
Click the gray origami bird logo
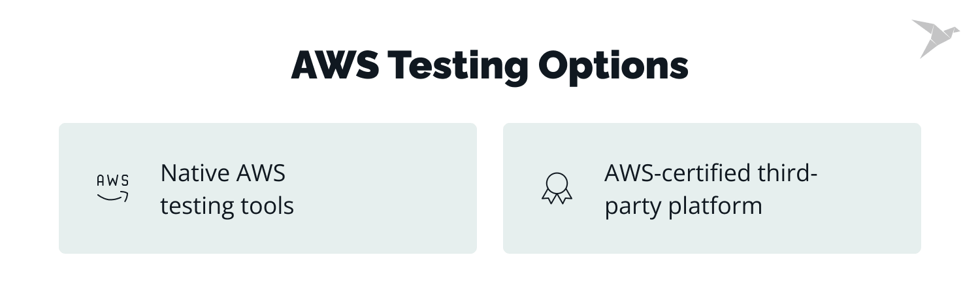point(935,37)
